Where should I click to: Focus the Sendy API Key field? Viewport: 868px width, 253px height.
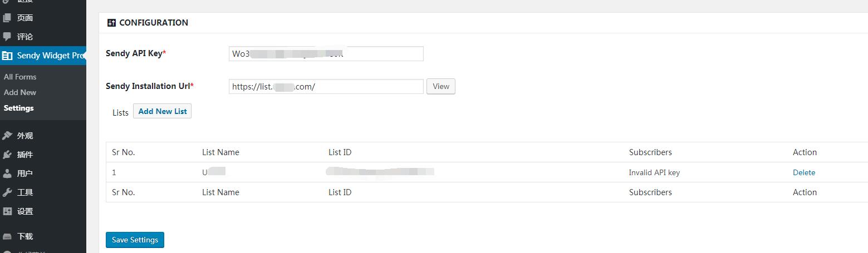(x=326, y=54)
